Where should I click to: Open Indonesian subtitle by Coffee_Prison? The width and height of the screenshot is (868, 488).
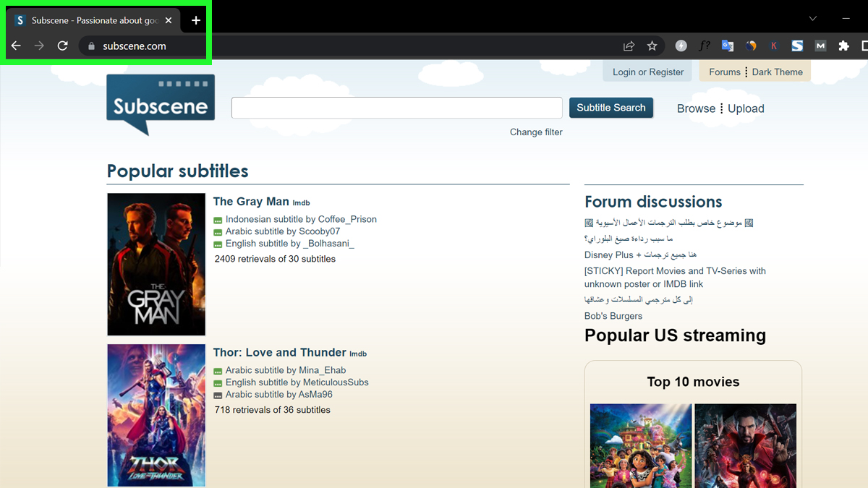pos(301,219)
